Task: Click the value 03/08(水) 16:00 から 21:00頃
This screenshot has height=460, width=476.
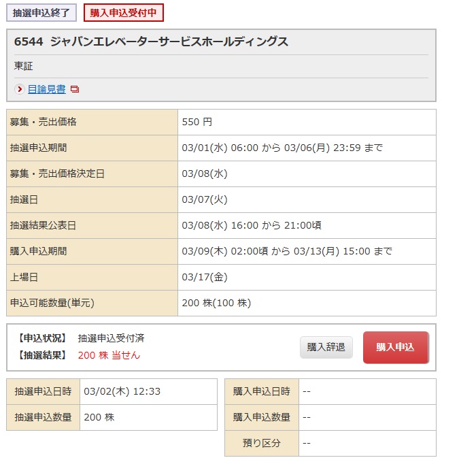Action: coord(252,225)
